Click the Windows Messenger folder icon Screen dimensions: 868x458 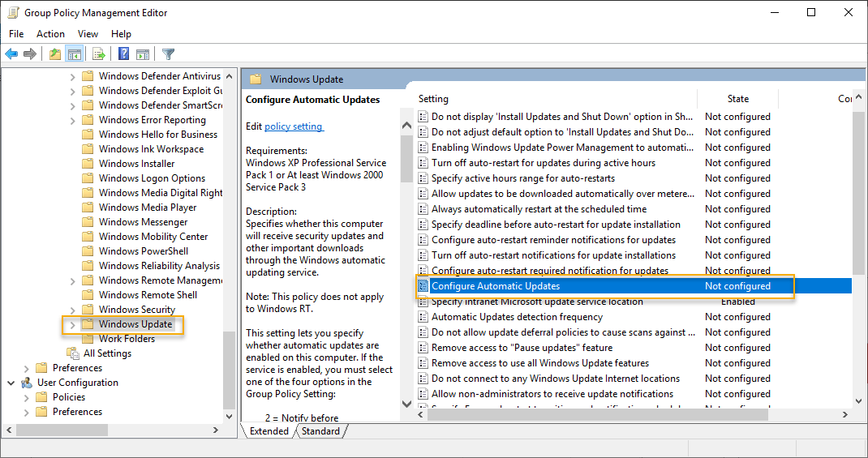click(88, 222)
